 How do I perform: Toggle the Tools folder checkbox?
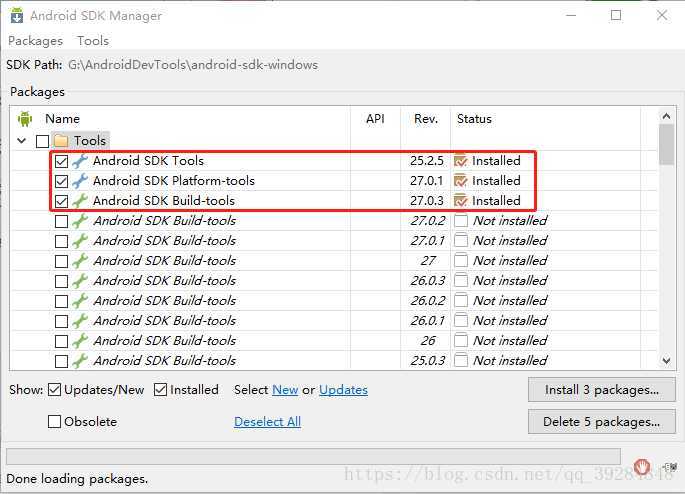[x=42, y=141]
